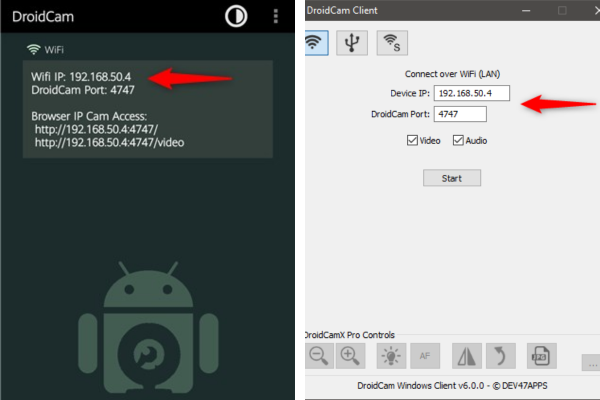
Task: Click the Connect over WiFi (LAN) heading
Action: (x=452, y=74)
